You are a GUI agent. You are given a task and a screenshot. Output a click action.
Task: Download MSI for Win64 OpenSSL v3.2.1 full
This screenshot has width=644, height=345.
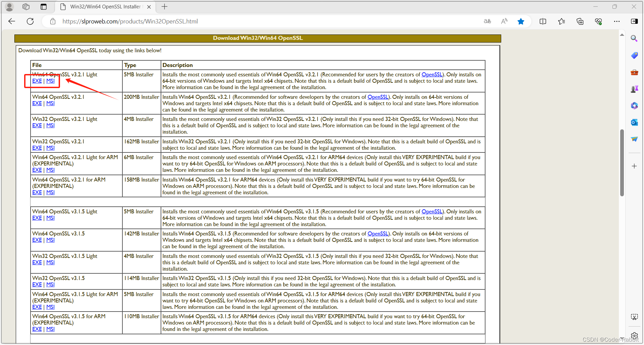pyautogui.click(x=50, y=103)
